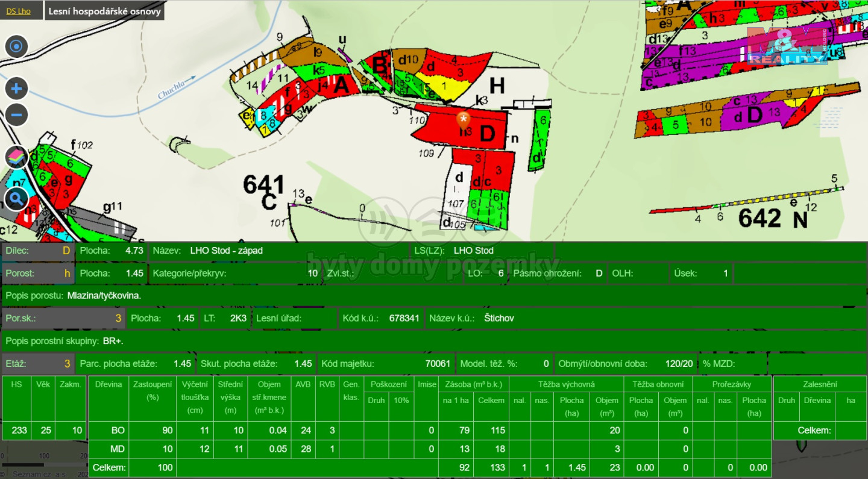The width and height of the screenshot is (868, 479).
Task: Click the Zalesnění header
Action: (820, 384)
